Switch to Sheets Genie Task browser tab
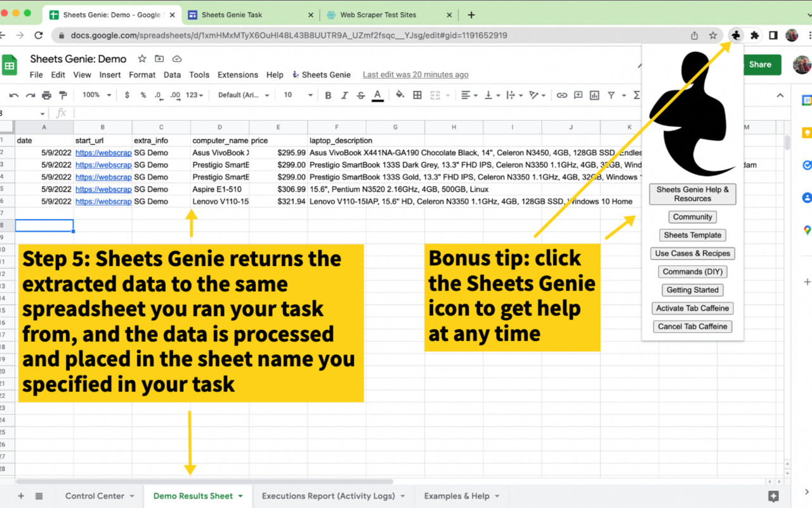Screen dimensions: 812x508 tap(250, 15)
